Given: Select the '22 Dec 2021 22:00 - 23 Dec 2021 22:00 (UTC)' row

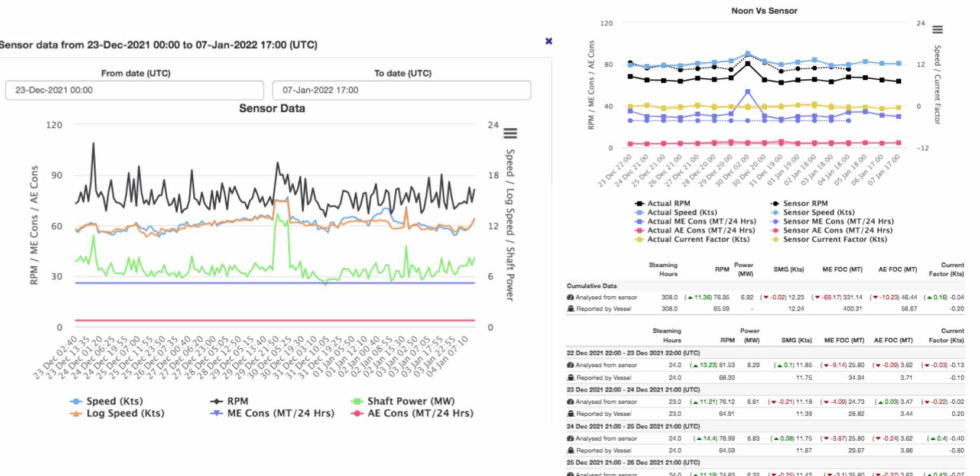Looking at the screenshot, I should tap(765, 353).
